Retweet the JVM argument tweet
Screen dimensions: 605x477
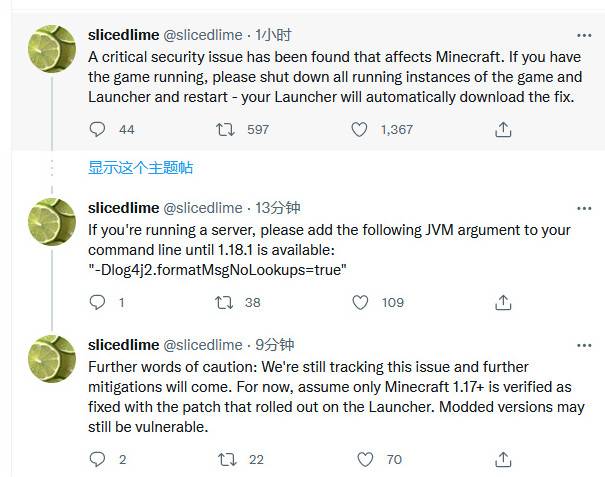[x=226, y=302]
